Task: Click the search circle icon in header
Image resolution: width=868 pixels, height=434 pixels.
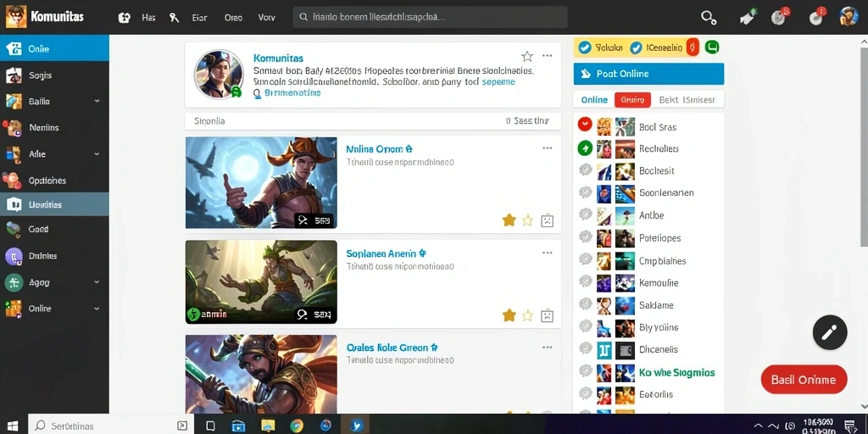Action: click(x=709, y=18)
